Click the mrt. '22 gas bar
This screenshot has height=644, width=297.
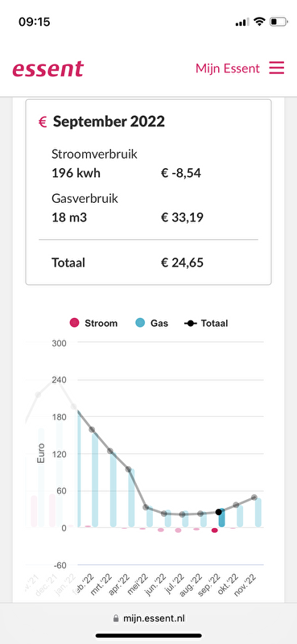[x=113, y=489]
